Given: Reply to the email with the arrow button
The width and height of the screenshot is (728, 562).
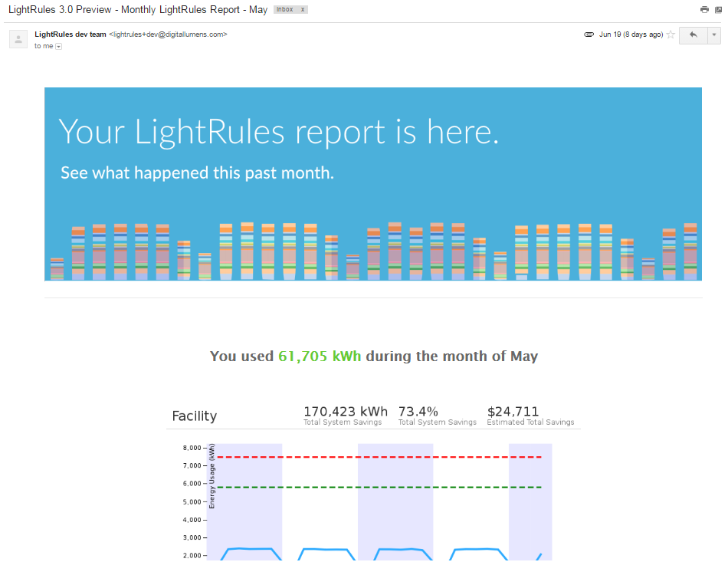Looking at the screenshot, I should point(694,35).
